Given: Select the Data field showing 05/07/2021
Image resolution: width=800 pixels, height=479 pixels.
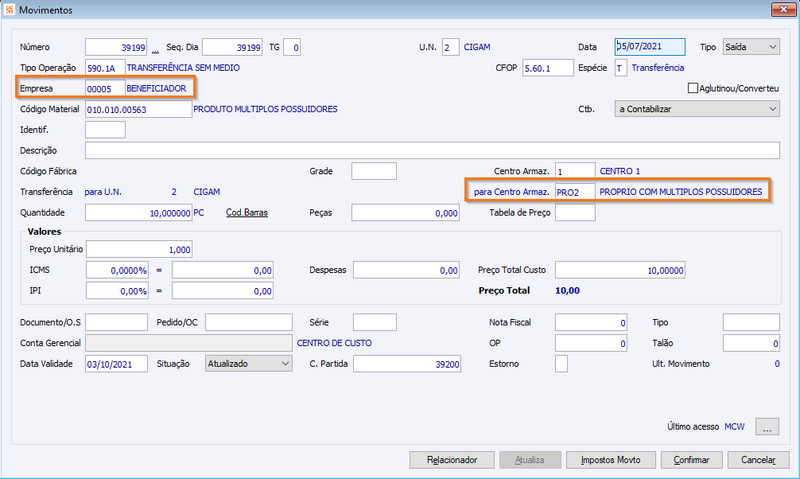Looking at the screenshot, I should 649,47.
